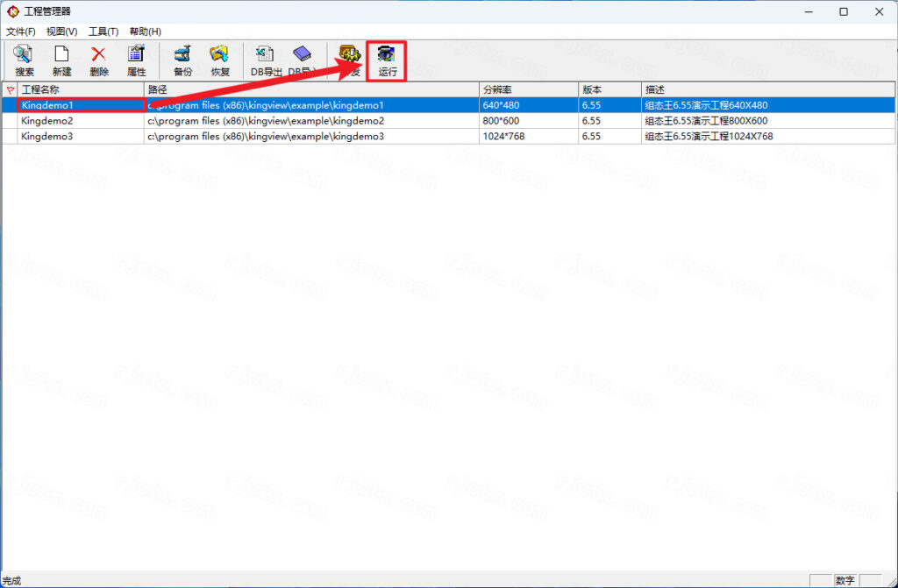Click the 路径 column header
The height and width of the screenshot is (588, 898).
point(311,90)
